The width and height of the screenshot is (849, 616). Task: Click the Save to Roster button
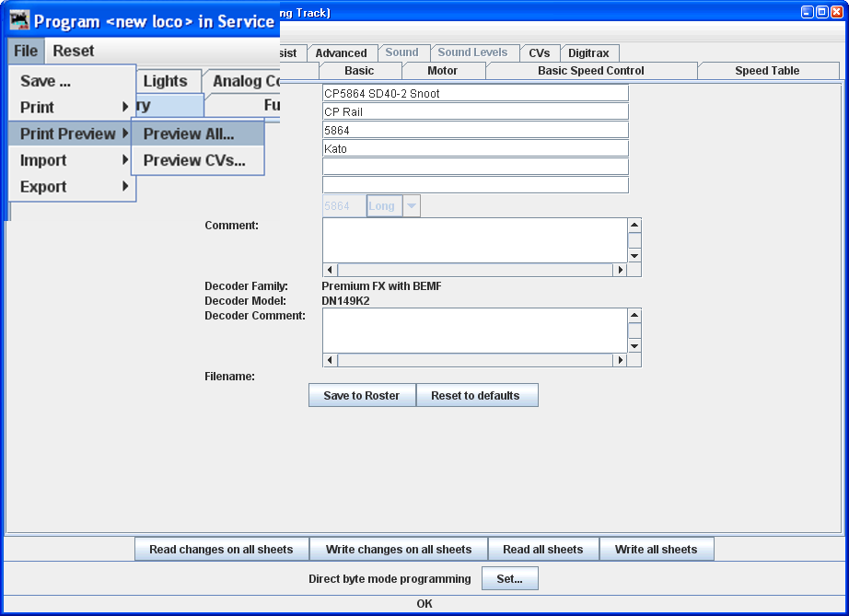[x=361, y=395]
